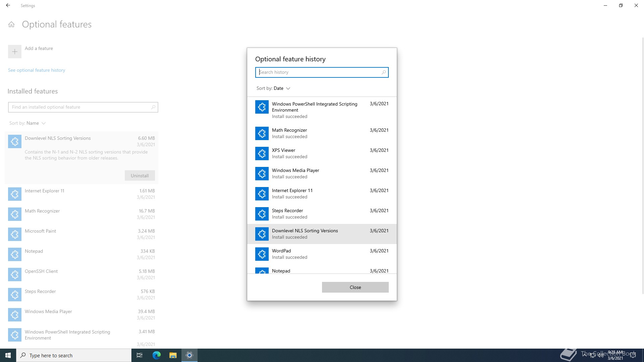Click the Steps Recorder history entry icon
The height and width of the screenshot is (362, 644).
pos(262,214)
